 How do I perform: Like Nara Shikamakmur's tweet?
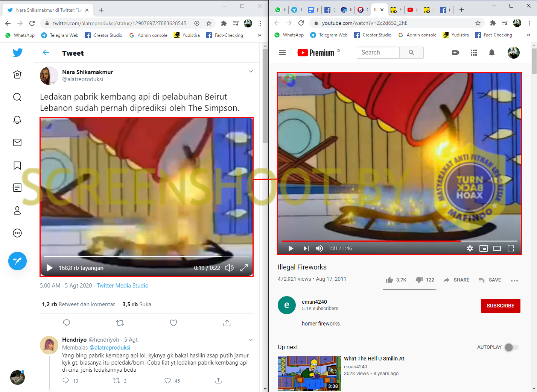tap(173, 323)
